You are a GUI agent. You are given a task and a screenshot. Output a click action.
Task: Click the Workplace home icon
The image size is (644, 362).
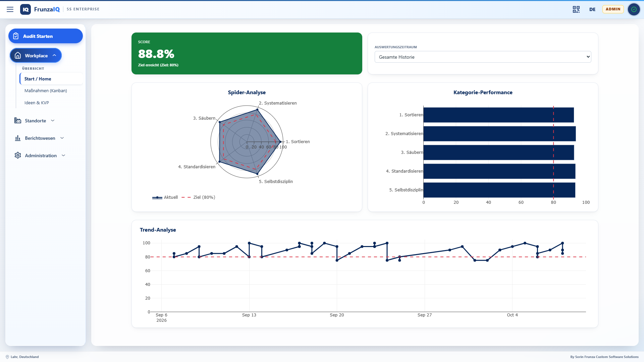coord(18,56)
